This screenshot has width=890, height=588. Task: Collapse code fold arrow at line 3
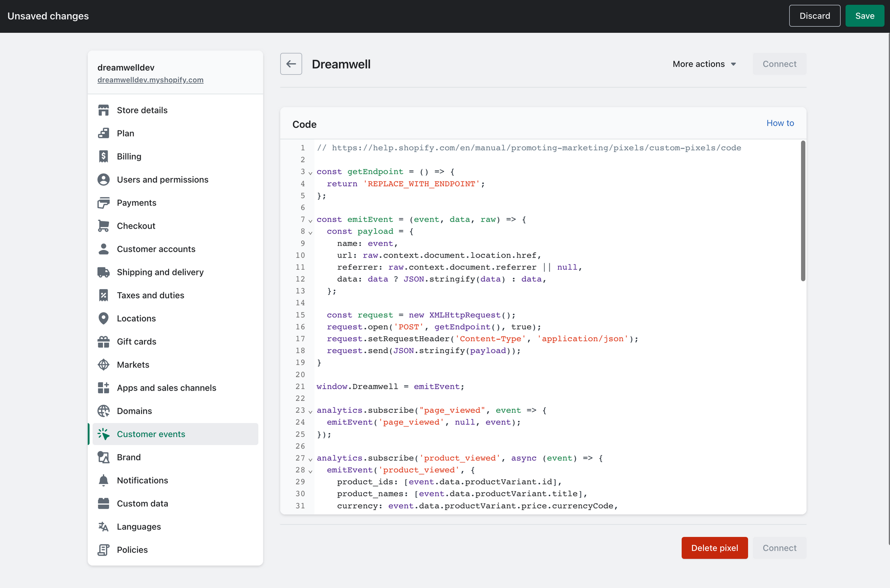(311, 173)
